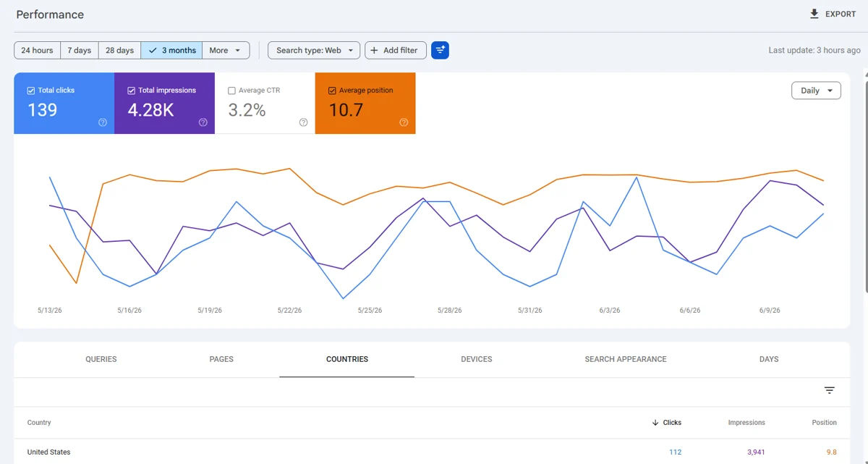Click help icon on Total clicks card
The width and height of the screenshot is (868, 464).
click(103, 122)
